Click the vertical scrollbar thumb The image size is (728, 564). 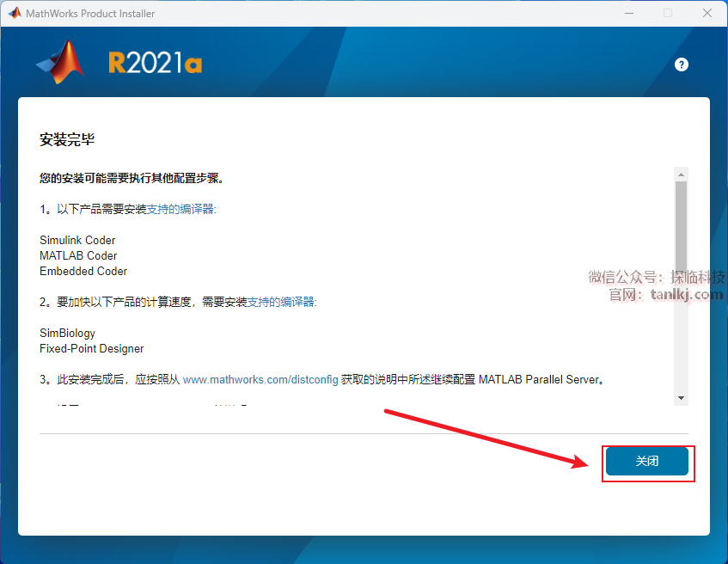pyautogui.click(x=681, y=228)
